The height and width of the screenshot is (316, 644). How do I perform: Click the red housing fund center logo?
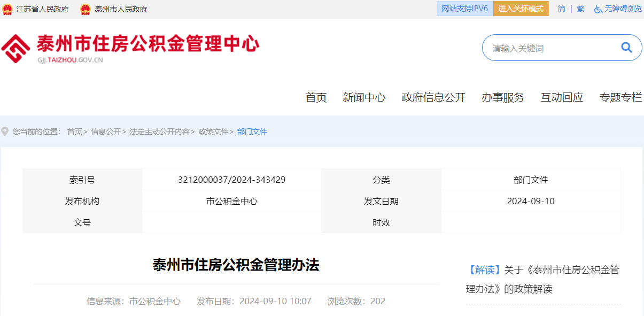tap(15, 49)
